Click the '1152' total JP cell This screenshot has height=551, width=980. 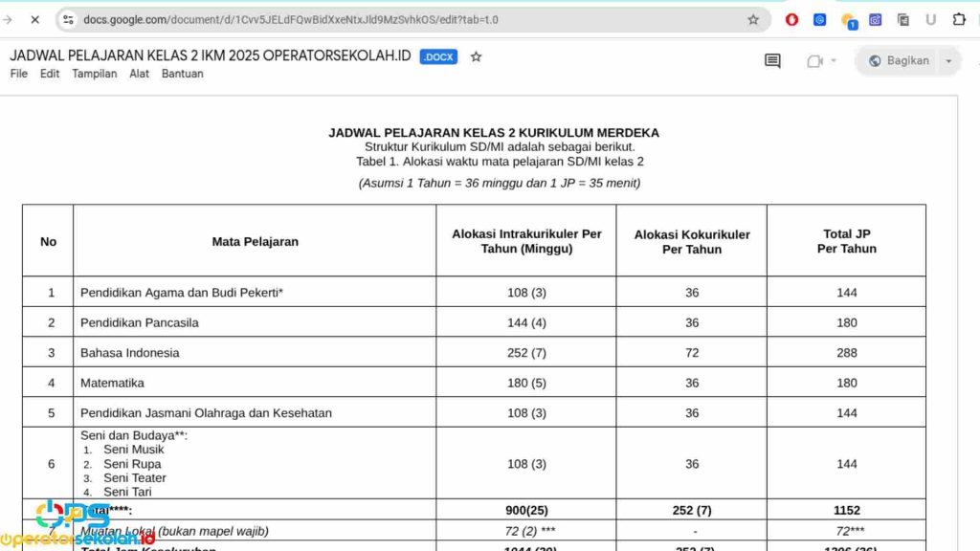pyautogui.click(x=847, y=511)
